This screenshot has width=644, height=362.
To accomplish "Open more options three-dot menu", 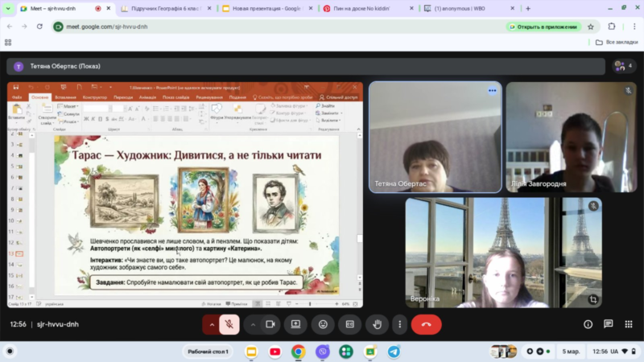I will coord(399,324).
